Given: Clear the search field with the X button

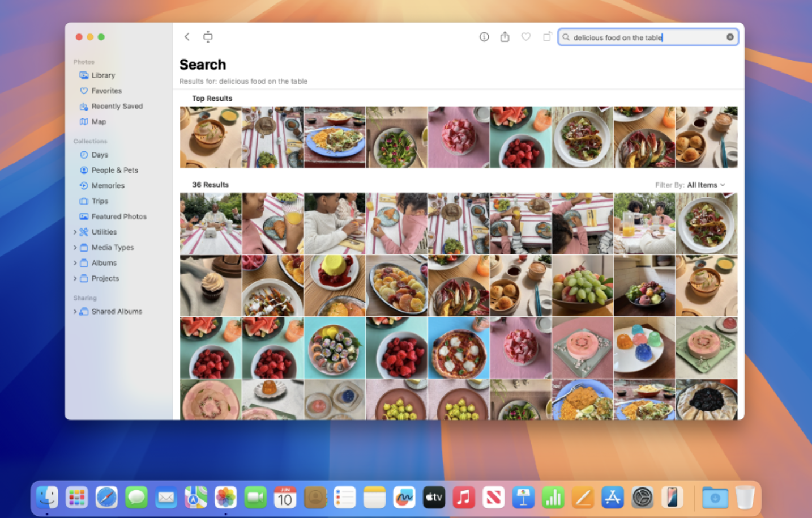Looking at the screenshot, I should pyautogui.click(x=729, y=37).
